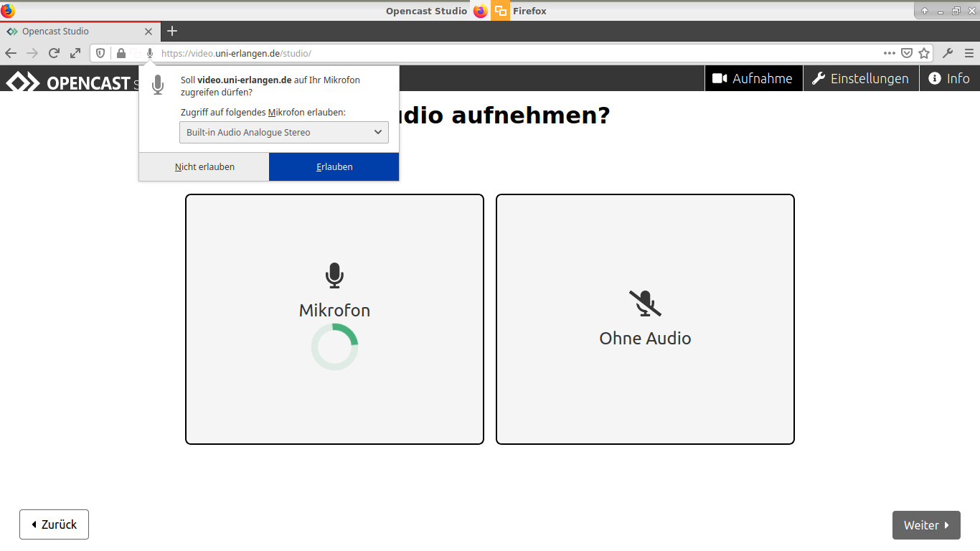The image size is (980, 551).
Task: Click the microphone permission icon in address bar
Action: tap(150, 53)
